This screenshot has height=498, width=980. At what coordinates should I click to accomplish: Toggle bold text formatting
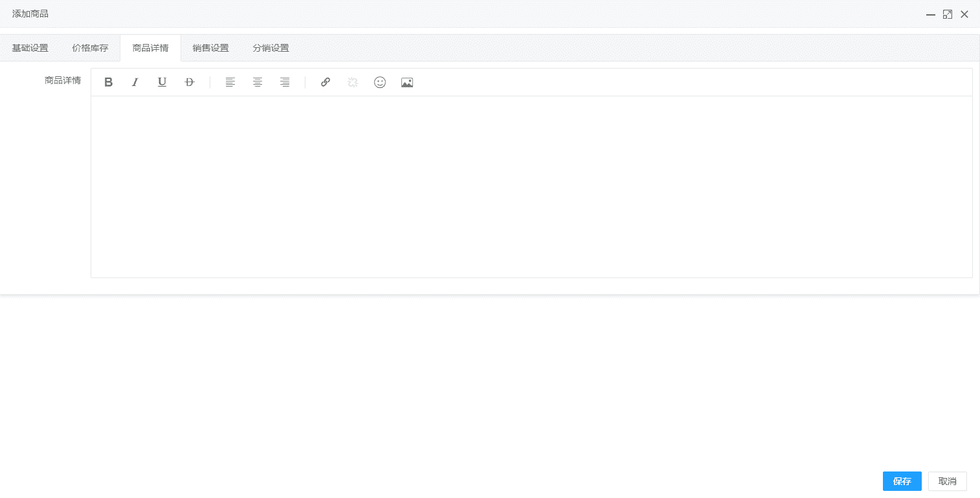point(109,82)
